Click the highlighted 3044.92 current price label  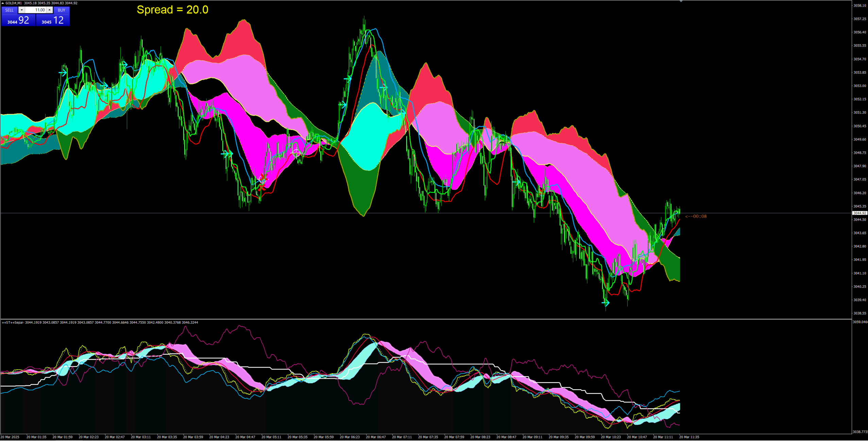click(x=860, y=213)
